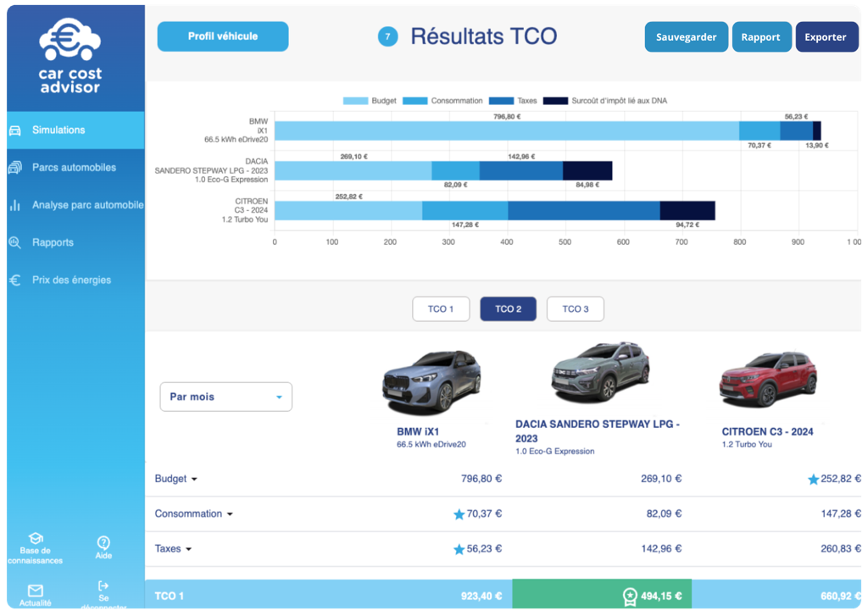Toggle the Consommation legend swatch
The height and width of the screenshot is (616, 868).
click(x=415, y=101)
